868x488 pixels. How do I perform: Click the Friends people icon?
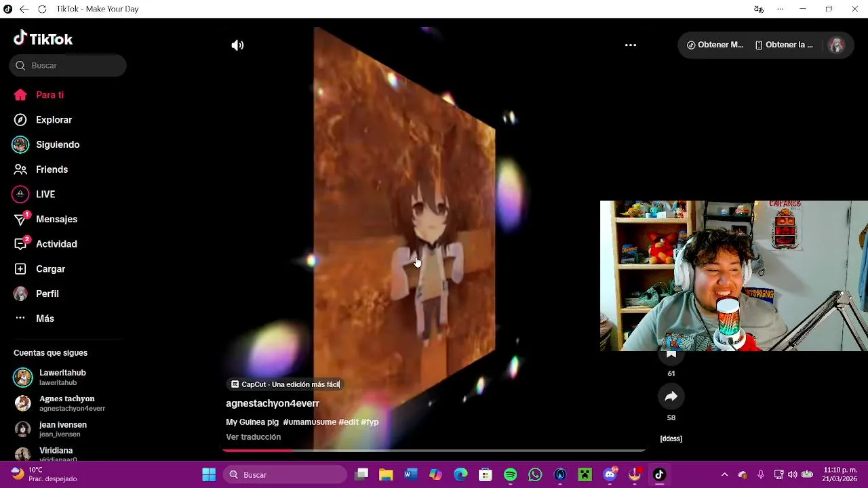point(20,169)
